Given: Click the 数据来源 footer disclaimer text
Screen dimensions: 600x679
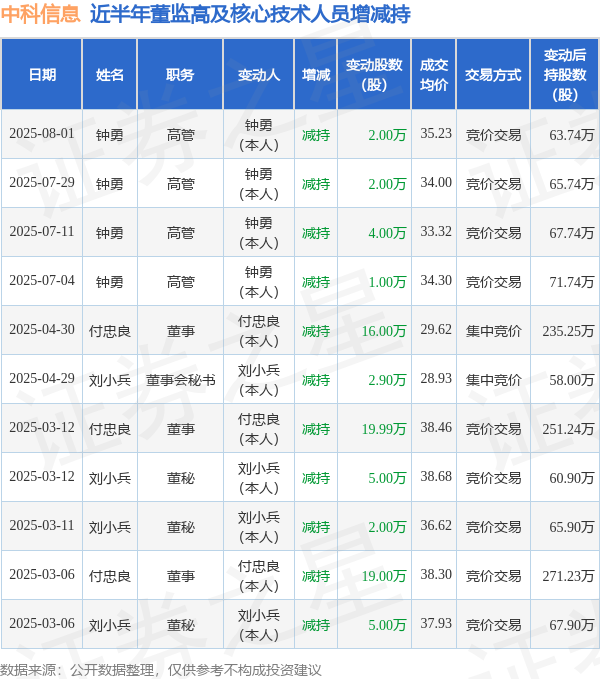Looking at the screenshot, I should coord(161,670).
